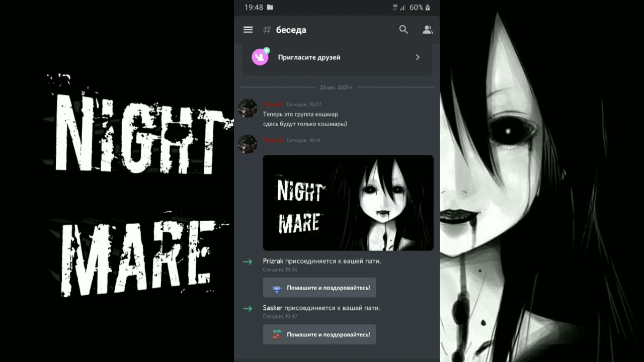Tap the Сегодня, 19:36 timestamp
This screenshot has height=362, width=644.
pos(280,269)
